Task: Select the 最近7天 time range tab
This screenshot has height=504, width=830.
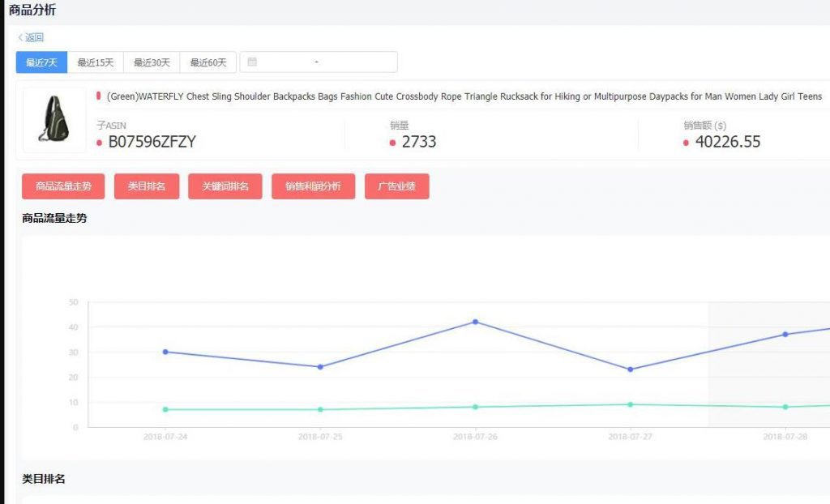Action: coord(41,62)
